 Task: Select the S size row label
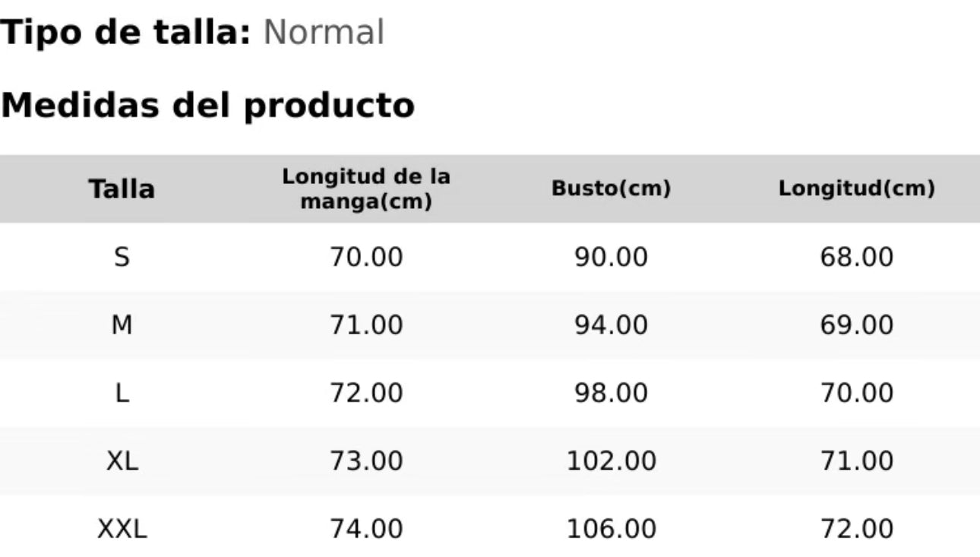pos(122,257)
